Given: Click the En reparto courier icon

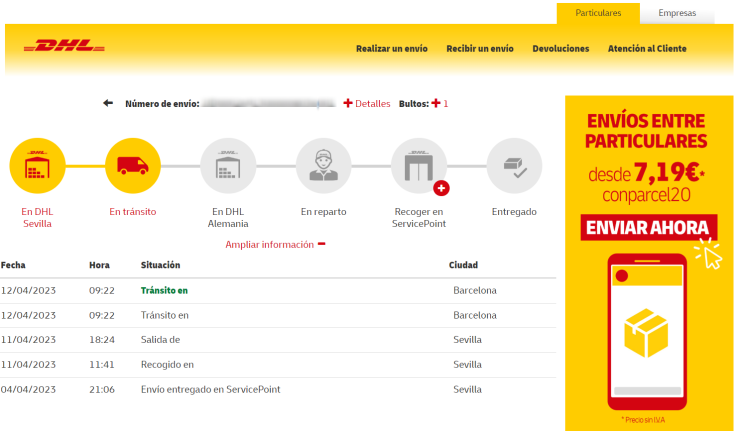Looking at the screenshot, I should point(324,166).
